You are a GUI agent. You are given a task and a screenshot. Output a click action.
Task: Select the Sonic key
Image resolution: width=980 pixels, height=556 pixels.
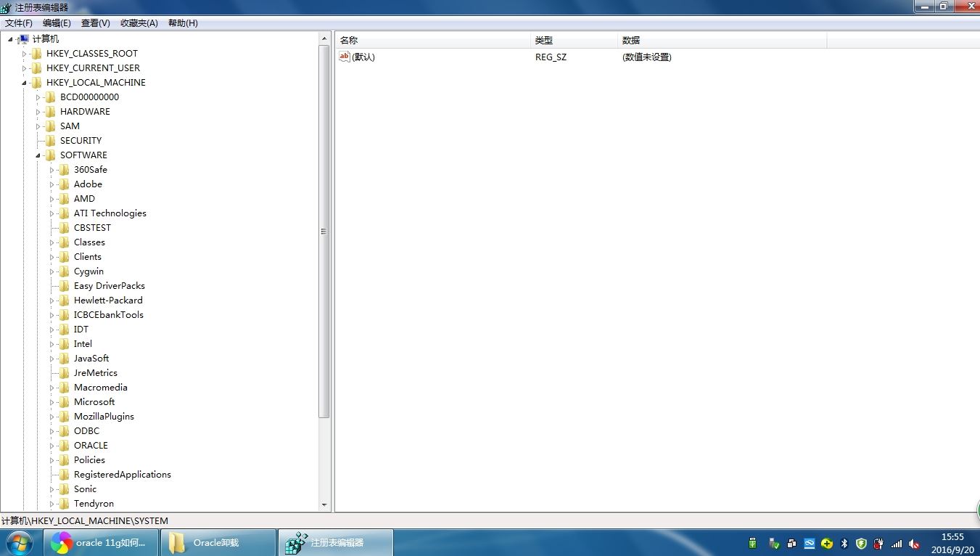(85, 489)
